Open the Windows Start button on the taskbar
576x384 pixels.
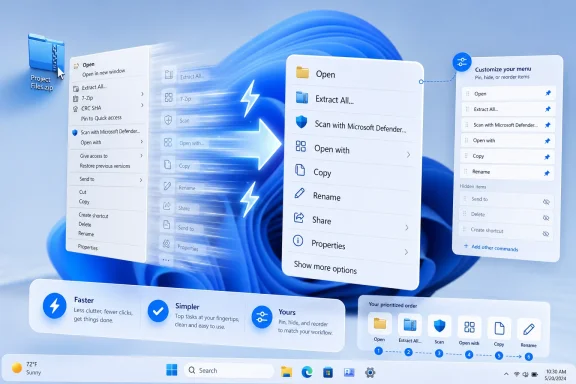(x=171, y=370)
